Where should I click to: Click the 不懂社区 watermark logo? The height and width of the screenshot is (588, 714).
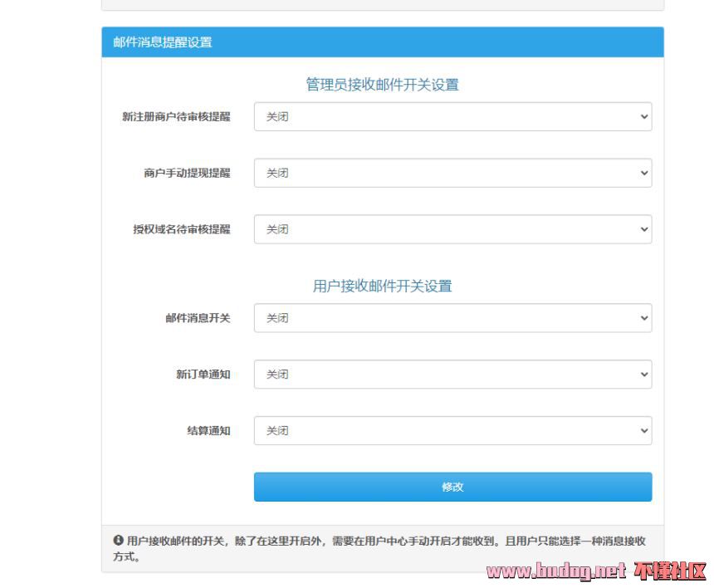(x=669, y=571)
